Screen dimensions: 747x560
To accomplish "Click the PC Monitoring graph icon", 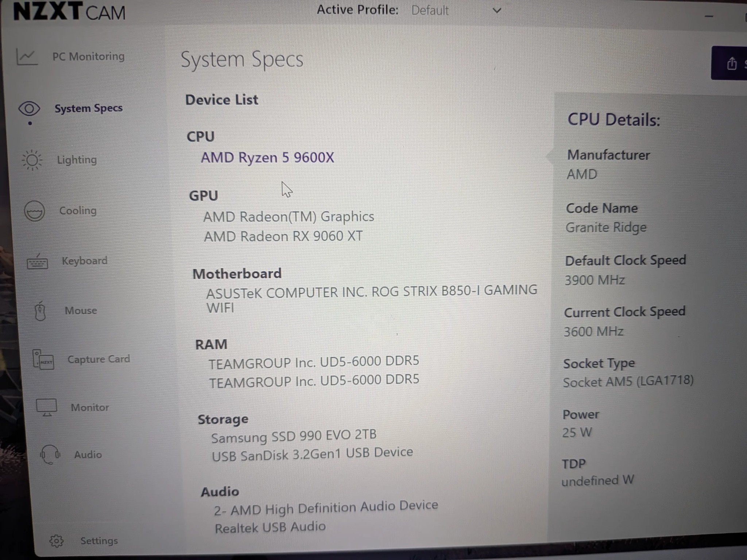I will tap(27, 57).
